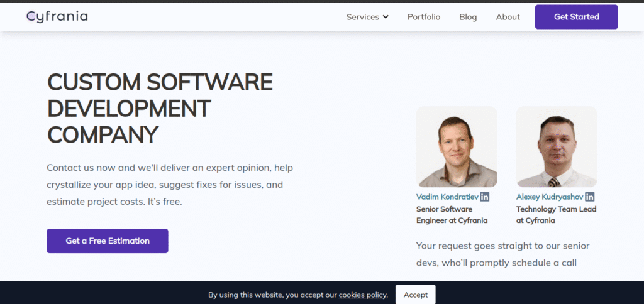Screen dimensions: 644x304
Task: Click the 'Technology Team Lead at Cyfrania' text
Action: [556, 215]
